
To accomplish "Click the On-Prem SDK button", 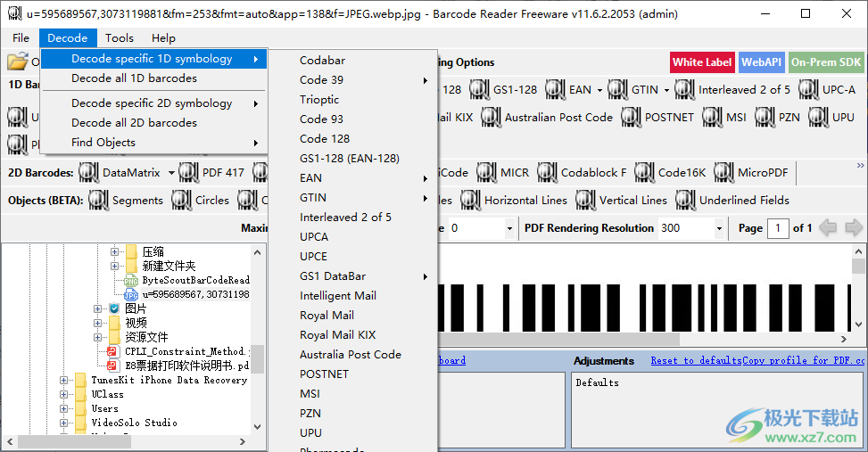I will 826,62.
